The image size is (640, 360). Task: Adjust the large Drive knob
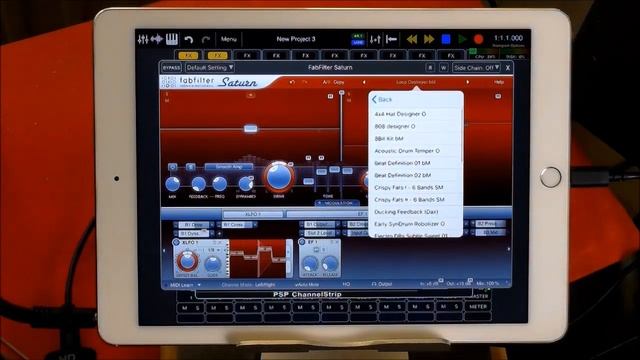pyautogui.click(x=279, y=177)
